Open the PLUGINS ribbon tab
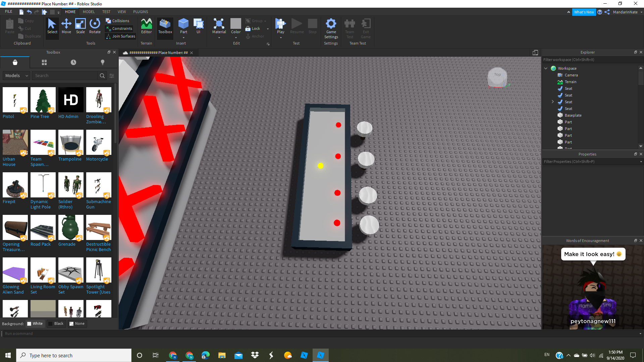 click(141, 12)
